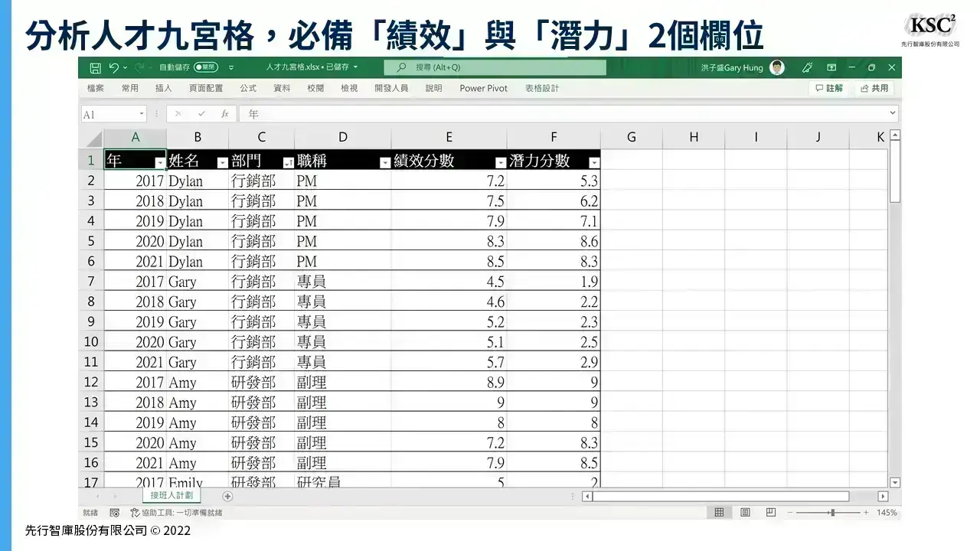Click the Redo arrow icon
This screenshot has height=551, width=980.
(x=139, y=67)
